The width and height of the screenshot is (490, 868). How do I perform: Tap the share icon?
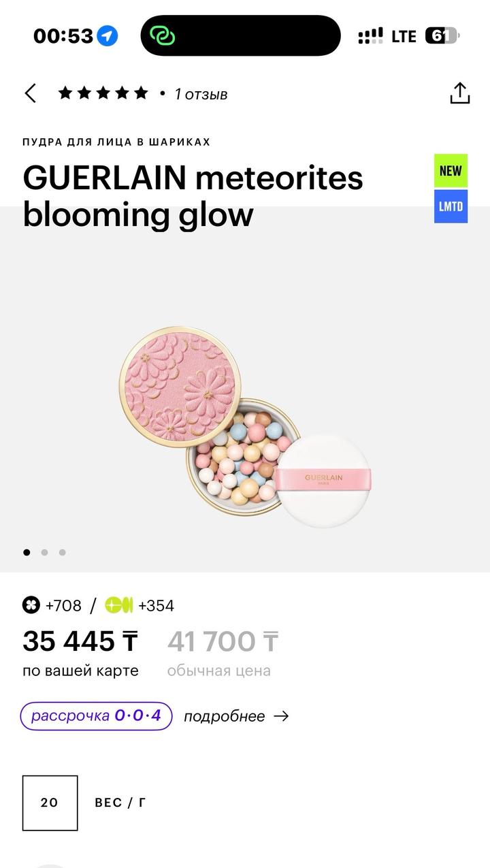click(x=460, y=93)
